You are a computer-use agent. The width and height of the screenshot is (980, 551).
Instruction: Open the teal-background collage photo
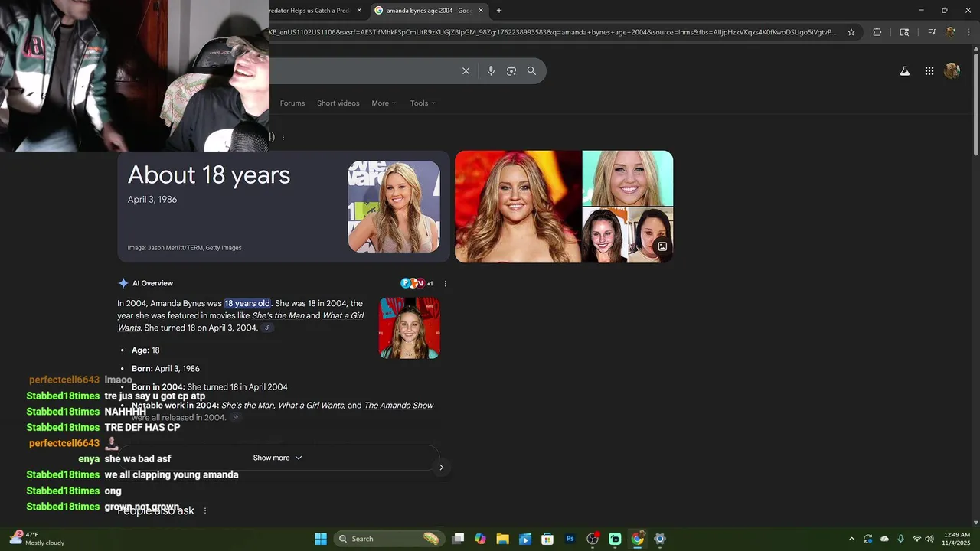click(x=628, y=178)
